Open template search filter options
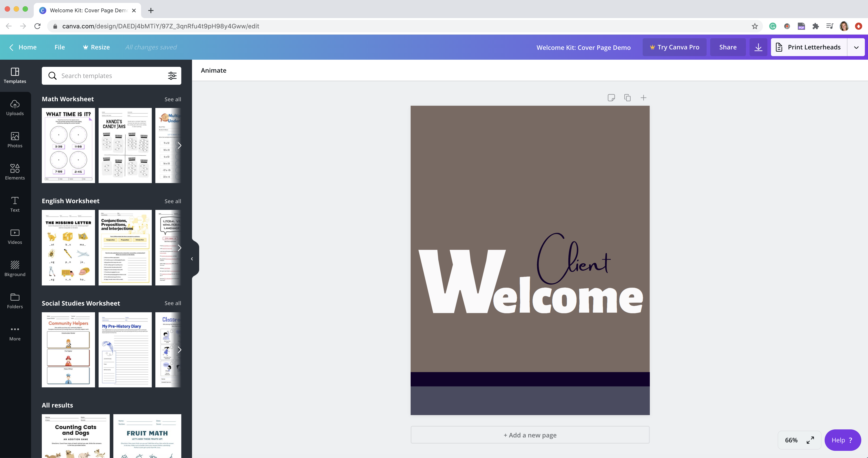The image size is (868, 458). coord(172,76)
